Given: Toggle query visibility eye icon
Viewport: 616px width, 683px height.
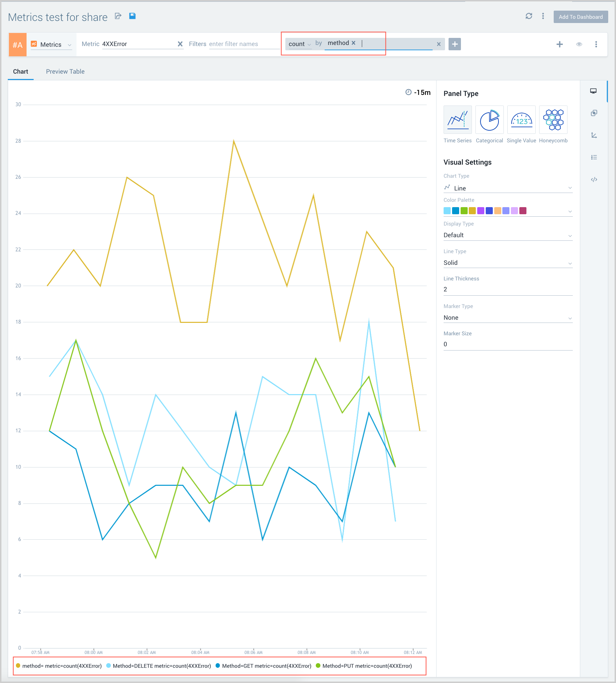Looking at the screenshot, I should 579,44.
